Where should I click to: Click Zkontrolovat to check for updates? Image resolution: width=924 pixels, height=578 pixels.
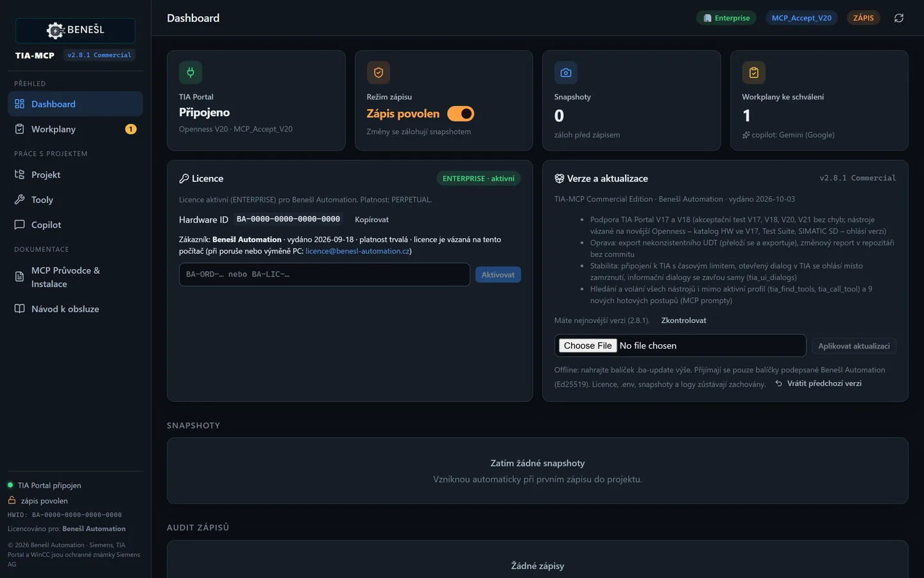pos(684,320)
